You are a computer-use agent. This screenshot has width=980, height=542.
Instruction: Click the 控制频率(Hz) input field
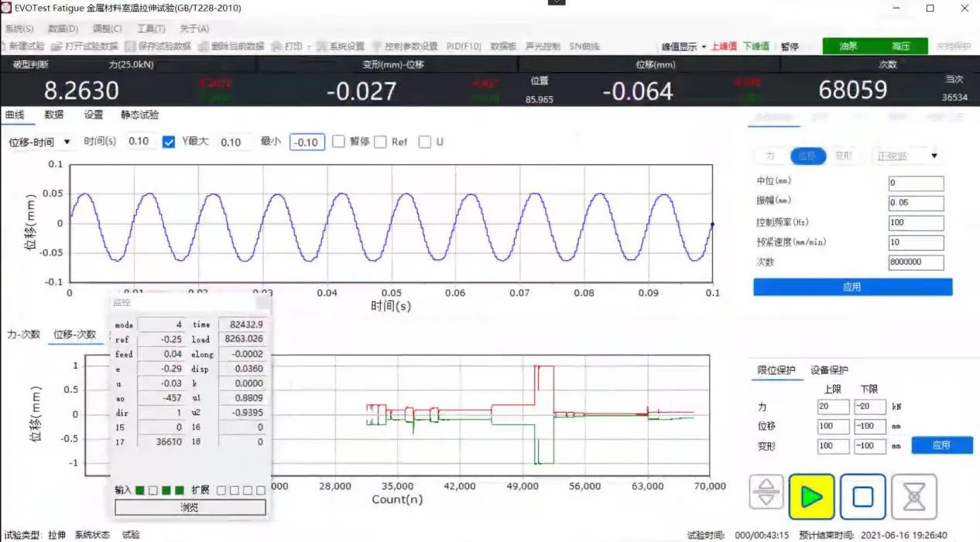(917, 223)
